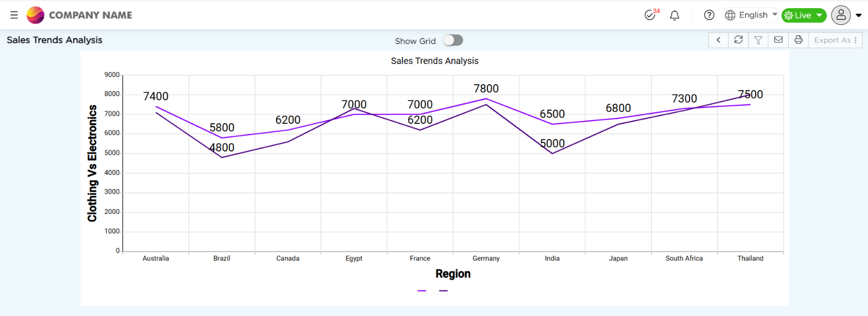Open the filter funnel options
This screenshot has width=868, height=316.
pyautogui.click(x=758, y=40)
